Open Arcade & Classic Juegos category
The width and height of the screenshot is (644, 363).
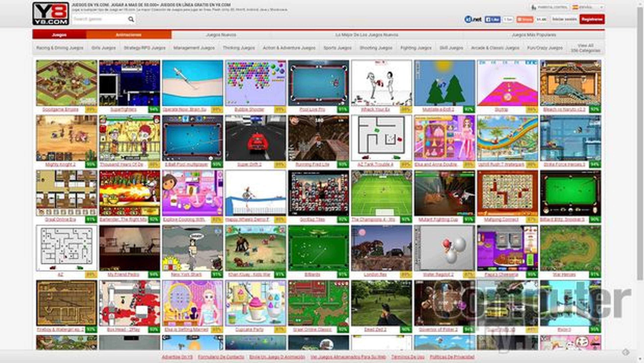pos(495,48)
